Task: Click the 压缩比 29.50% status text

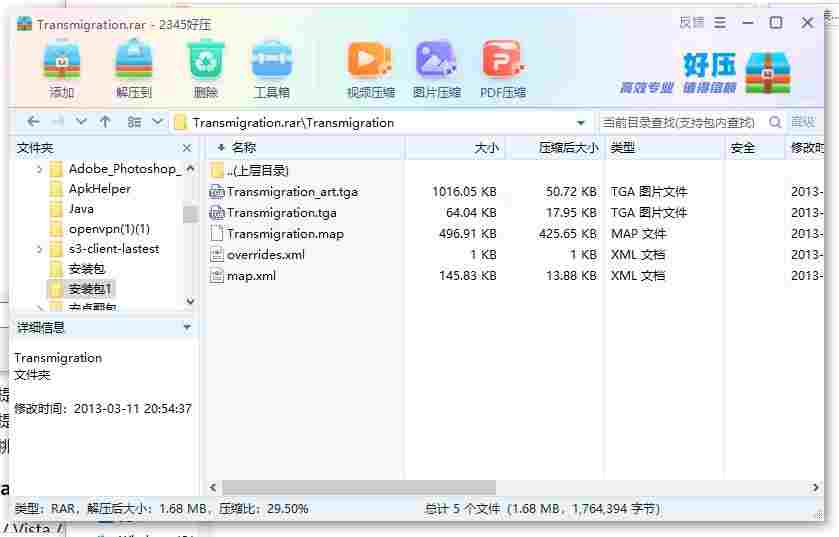Action: [264, 509]
